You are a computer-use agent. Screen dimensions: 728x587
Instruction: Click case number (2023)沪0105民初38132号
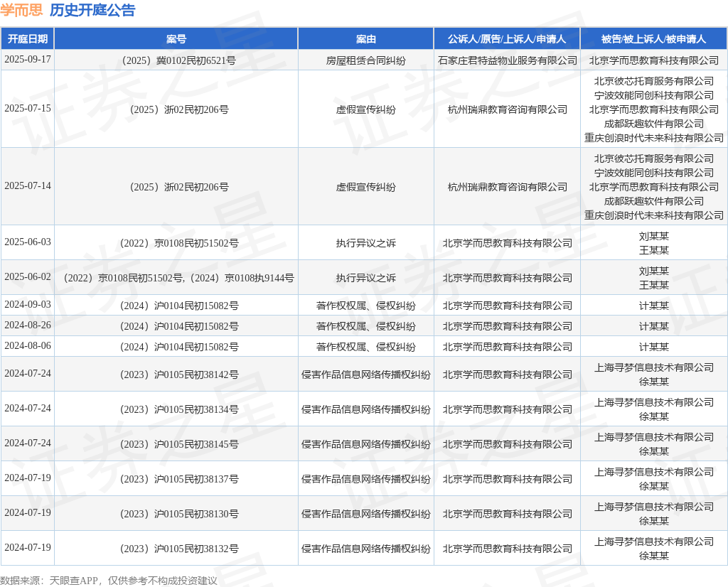coord(178,549)
